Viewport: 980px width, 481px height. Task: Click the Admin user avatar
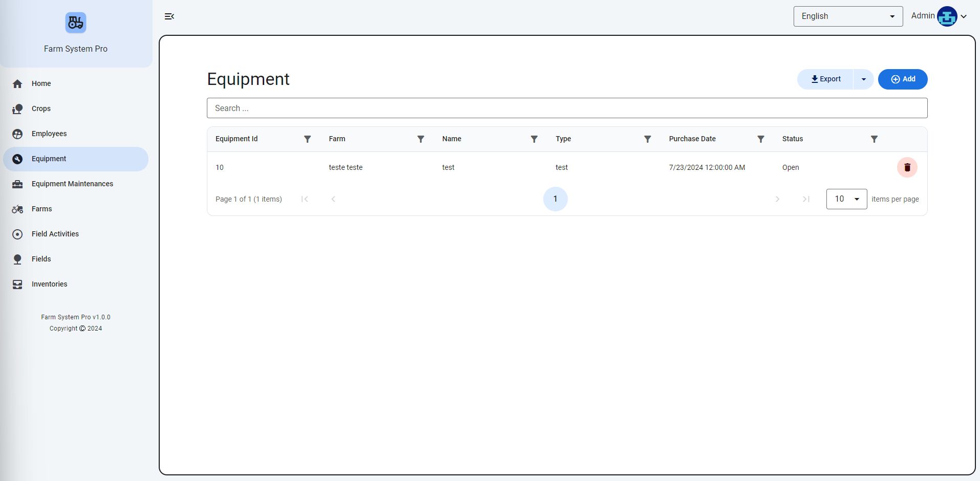pos(947,16)
